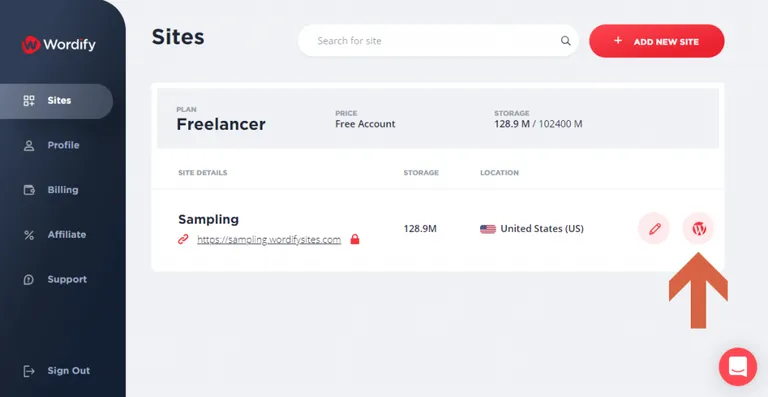Click the search magnifier icon
Image resolution: width=768 pixels, height=397 pixels.
point(566,41)
